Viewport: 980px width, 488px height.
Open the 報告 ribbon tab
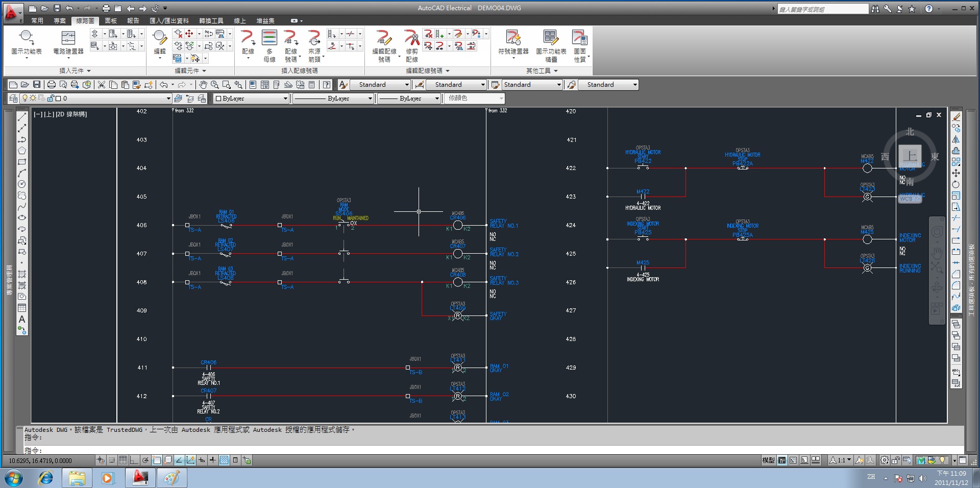133,21
